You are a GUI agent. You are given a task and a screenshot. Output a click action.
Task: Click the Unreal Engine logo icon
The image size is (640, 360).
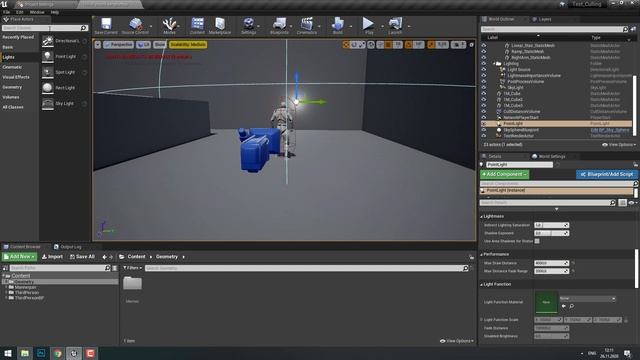pyautogui.click(x=4, y=4)
